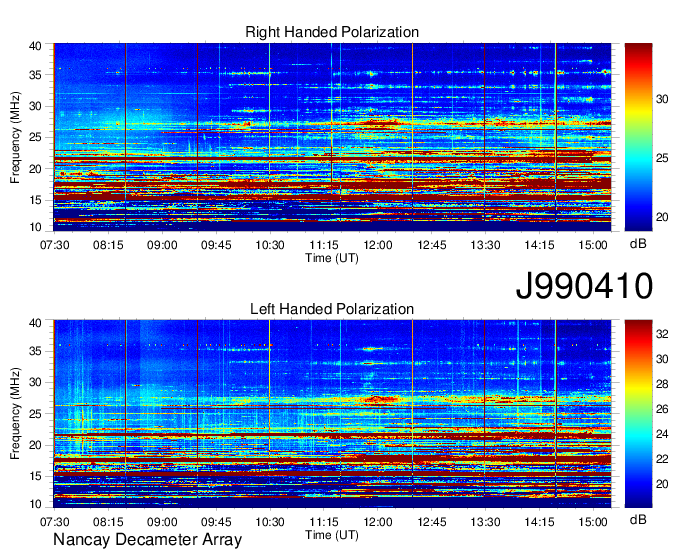Viewport: 680px width, 552px height.
Task: Click '07:30' on top plot time axis
Action: tap(55, 245)
